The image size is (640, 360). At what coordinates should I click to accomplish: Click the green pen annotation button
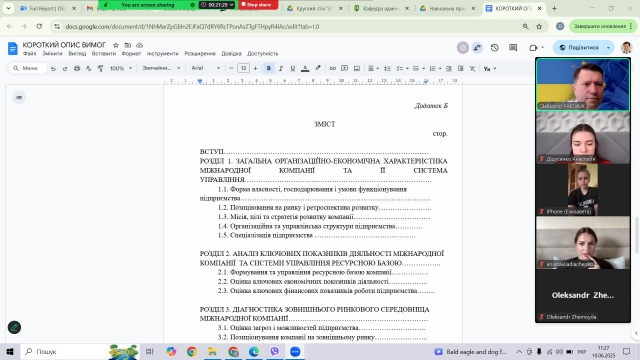pos(14,327)
